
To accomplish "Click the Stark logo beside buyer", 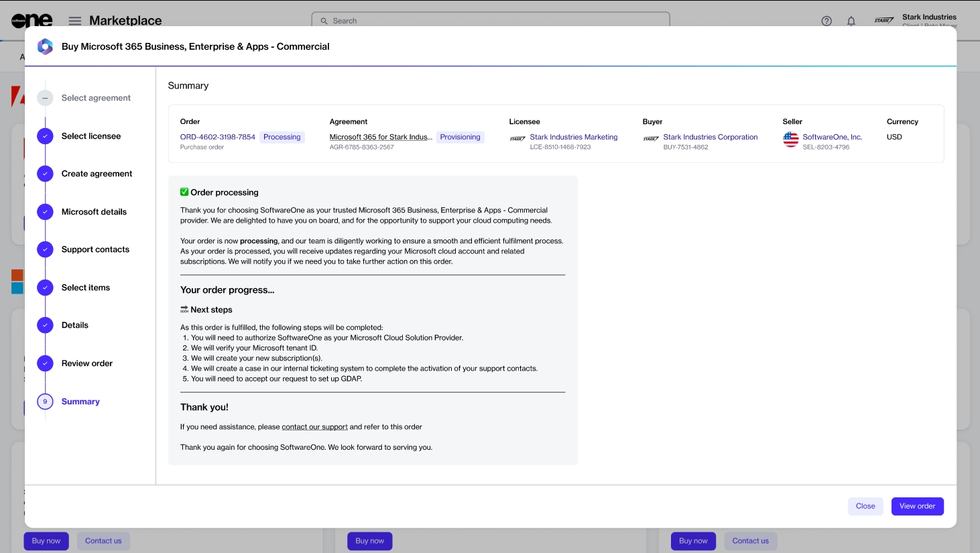I will point(651,139).
